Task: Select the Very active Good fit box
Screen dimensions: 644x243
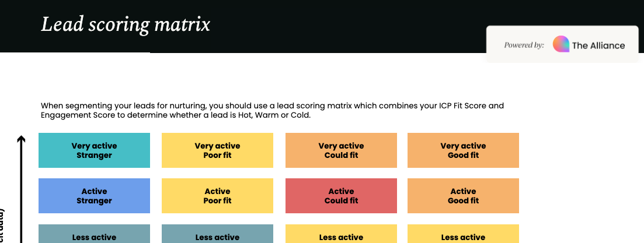Action: pos(463,150)
